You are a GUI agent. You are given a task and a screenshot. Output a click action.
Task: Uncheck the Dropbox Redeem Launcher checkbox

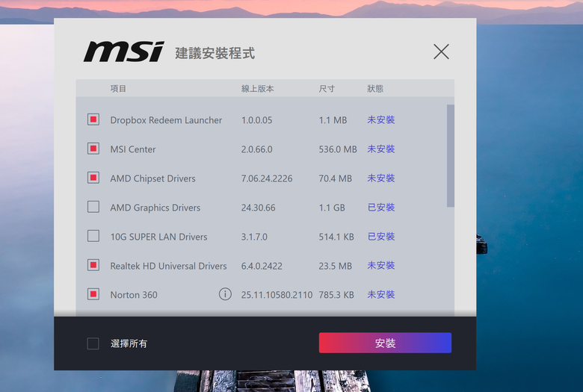click(93, 119)
